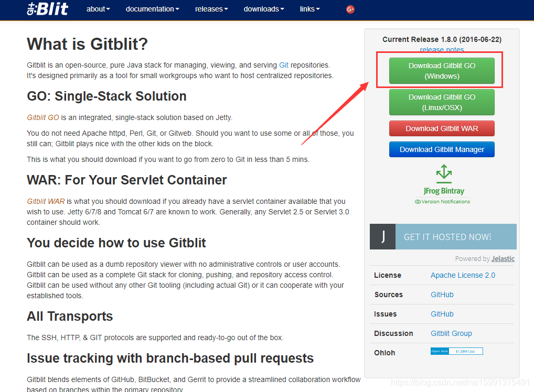Click the Gitblit logo in the navbar

pyautogui.click(x=48, y=9)
